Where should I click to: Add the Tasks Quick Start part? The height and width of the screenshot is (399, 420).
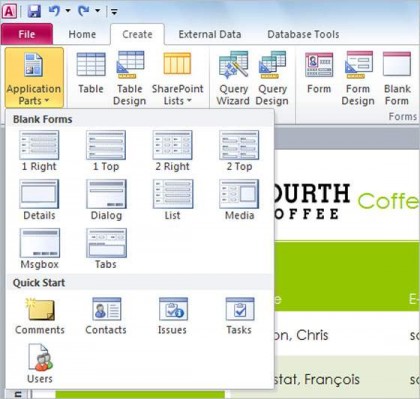coord(239,316)
